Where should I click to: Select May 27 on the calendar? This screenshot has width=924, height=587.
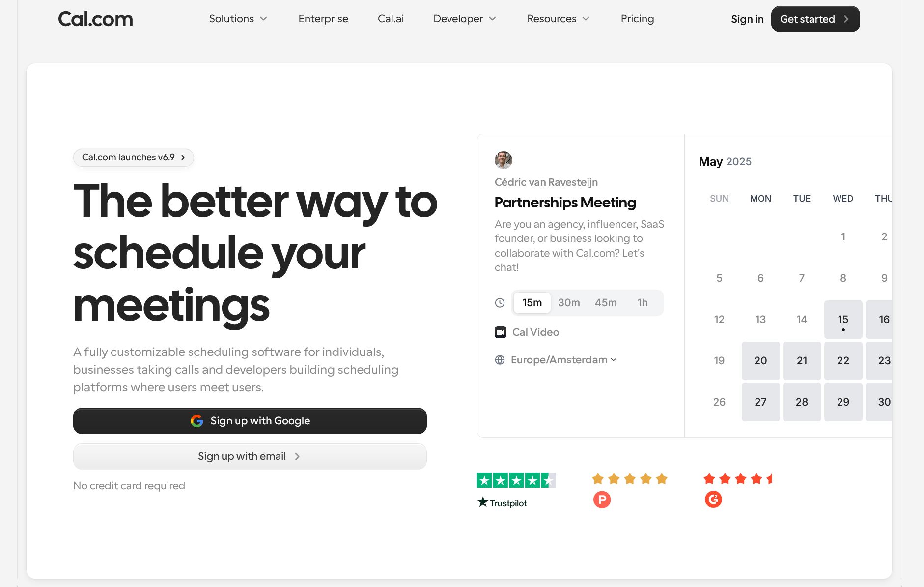(760, 402)
